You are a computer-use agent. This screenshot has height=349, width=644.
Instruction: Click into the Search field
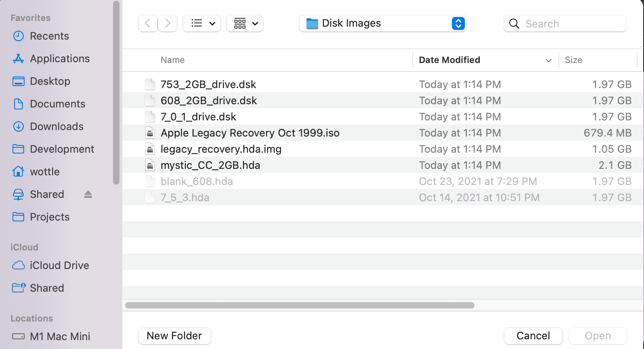tap(565, 24)
